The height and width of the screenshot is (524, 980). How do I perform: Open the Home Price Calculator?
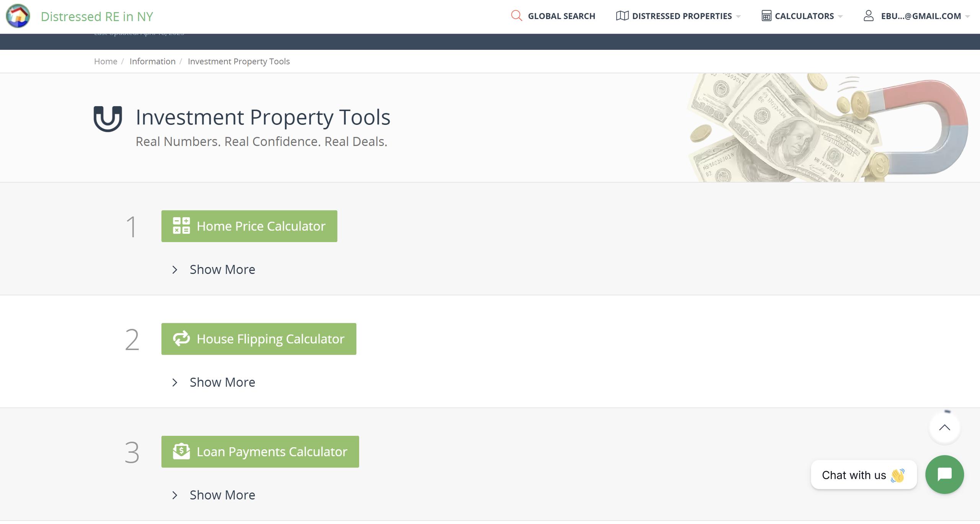[x=249, y=226]
